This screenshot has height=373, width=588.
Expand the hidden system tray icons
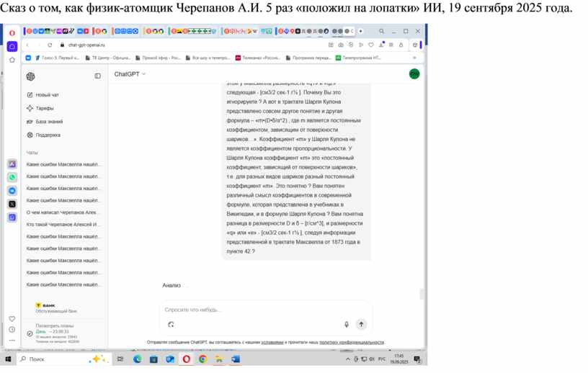347,359
